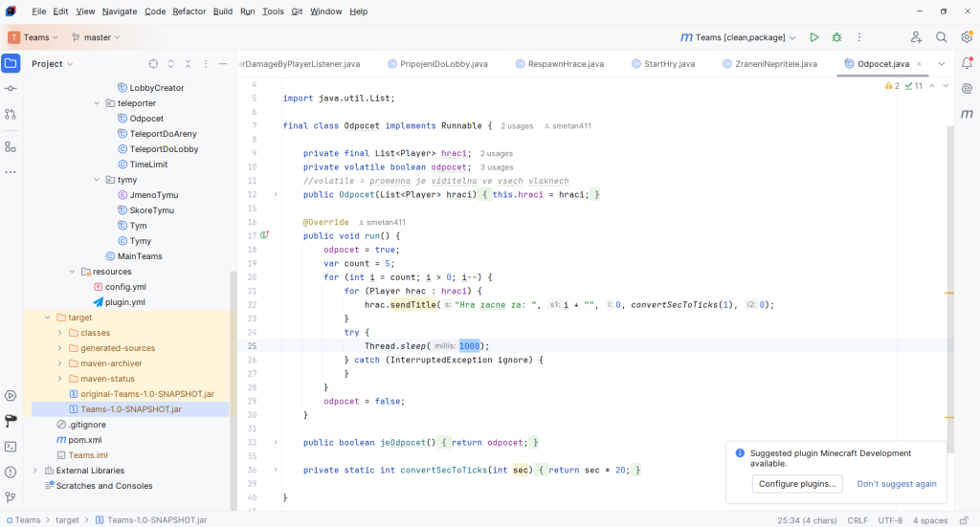Show more tool windows ellipsis
980x527 pixels.
(x=11, y=172)
